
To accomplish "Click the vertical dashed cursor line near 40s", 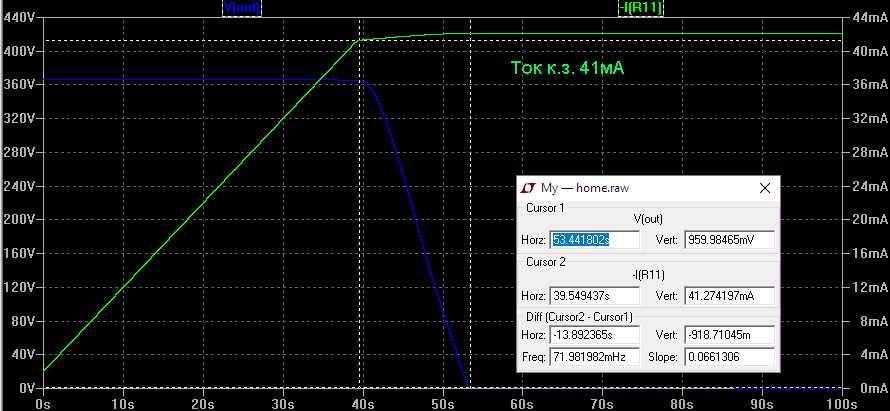I will (361, 250).
